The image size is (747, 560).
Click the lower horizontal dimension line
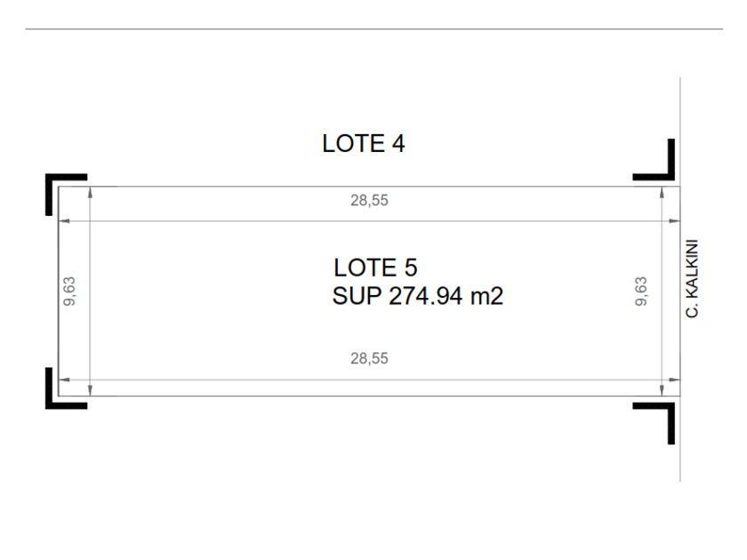222,380
